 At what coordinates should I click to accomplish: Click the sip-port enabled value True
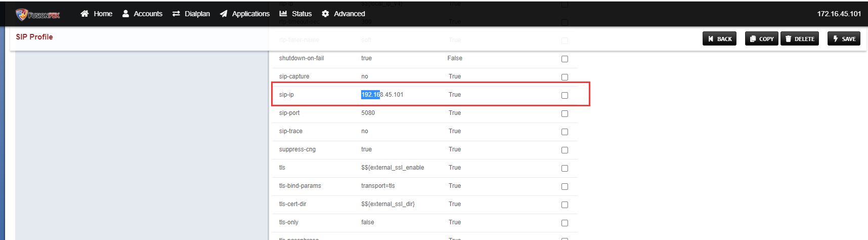[455, 113]
